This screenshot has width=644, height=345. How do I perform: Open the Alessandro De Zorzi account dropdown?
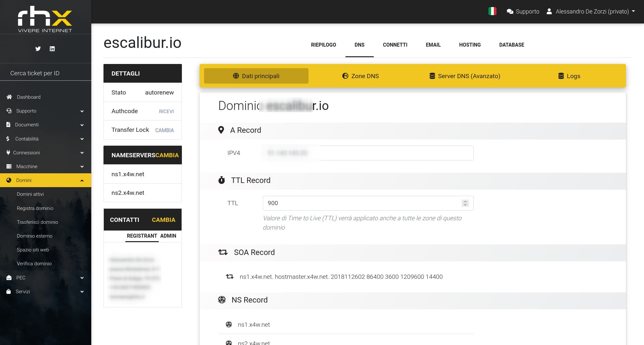coord(591,11)
